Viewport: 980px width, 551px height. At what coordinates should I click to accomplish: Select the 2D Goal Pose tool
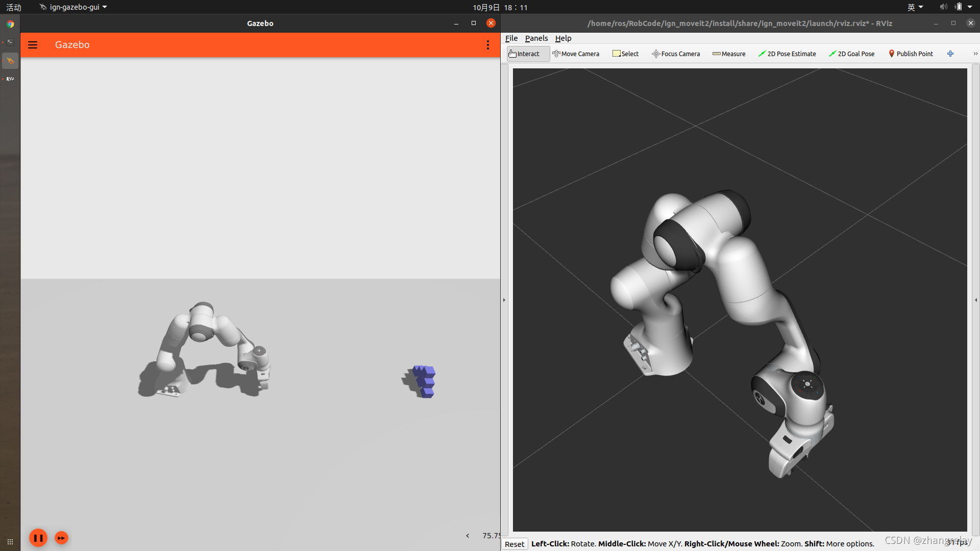(851, 54)
